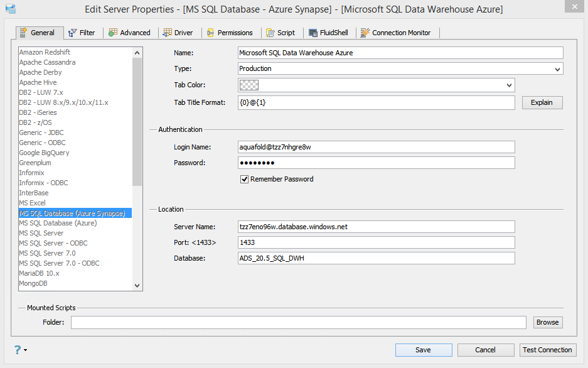Click the Connection Monitor tab icon
Viewport: 588px width, 368px height.
click(365, 33)
